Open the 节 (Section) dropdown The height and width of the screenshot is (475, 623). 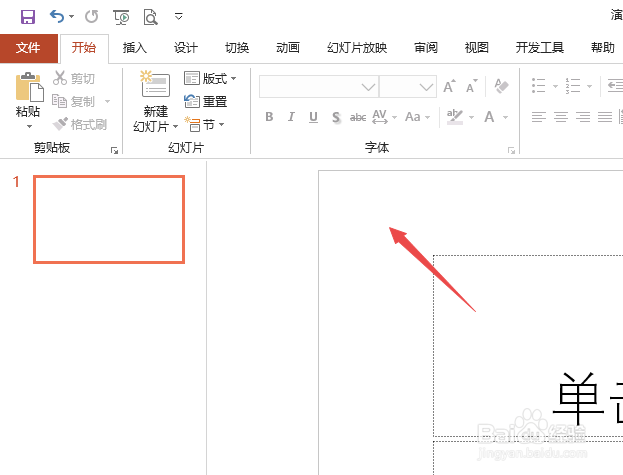pos(205,125)
